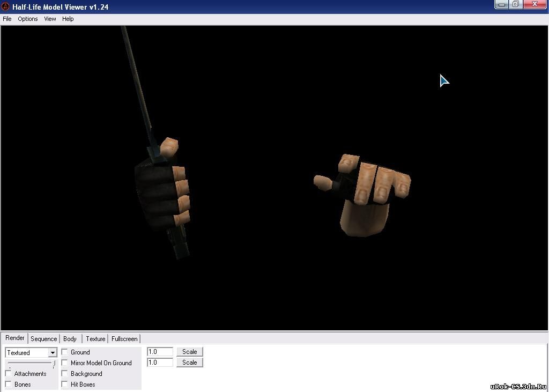
Task: Click the upper scale value input field
Action: [160, 352]
